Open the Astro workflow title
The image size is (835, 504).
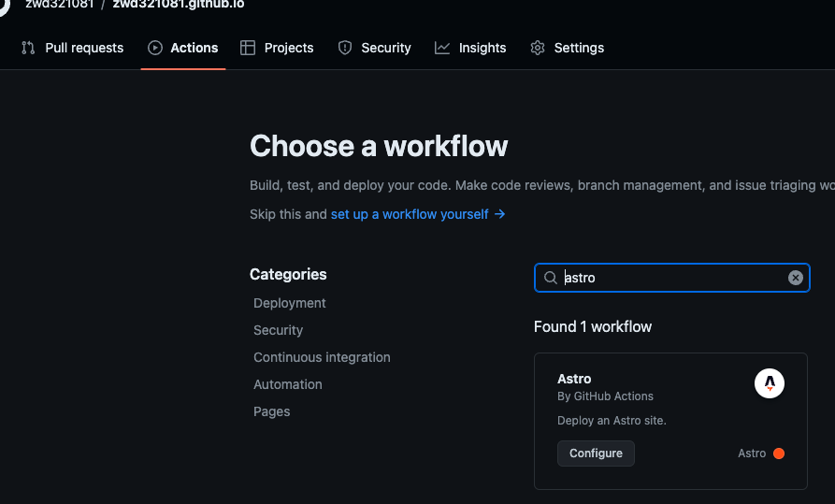574,379
